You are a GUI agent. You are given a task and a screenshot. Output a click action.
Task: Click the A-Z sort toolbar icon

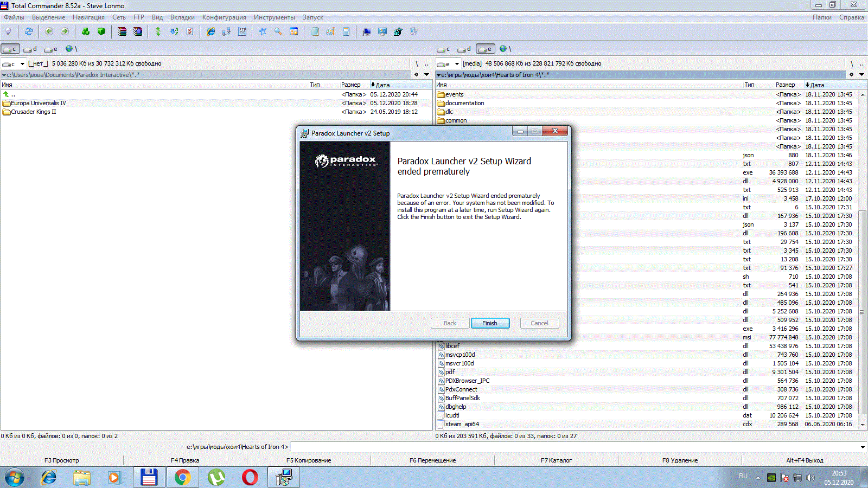pos(174,31)
